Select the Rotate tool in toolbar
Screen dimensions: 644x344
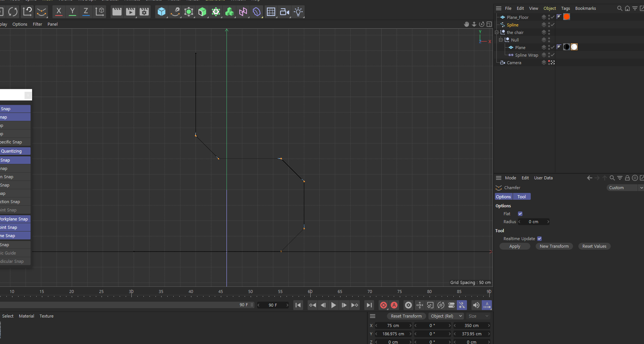[x=13, y=12]
